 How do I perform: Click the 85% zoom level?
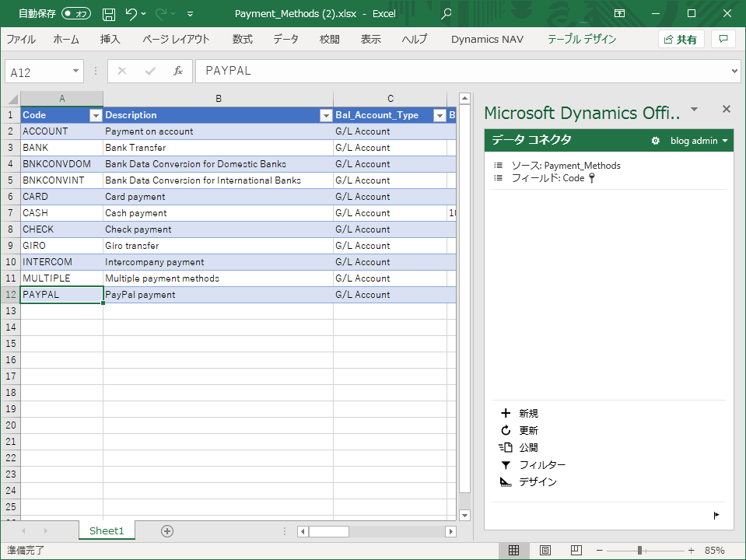click(x=714, y=551)
